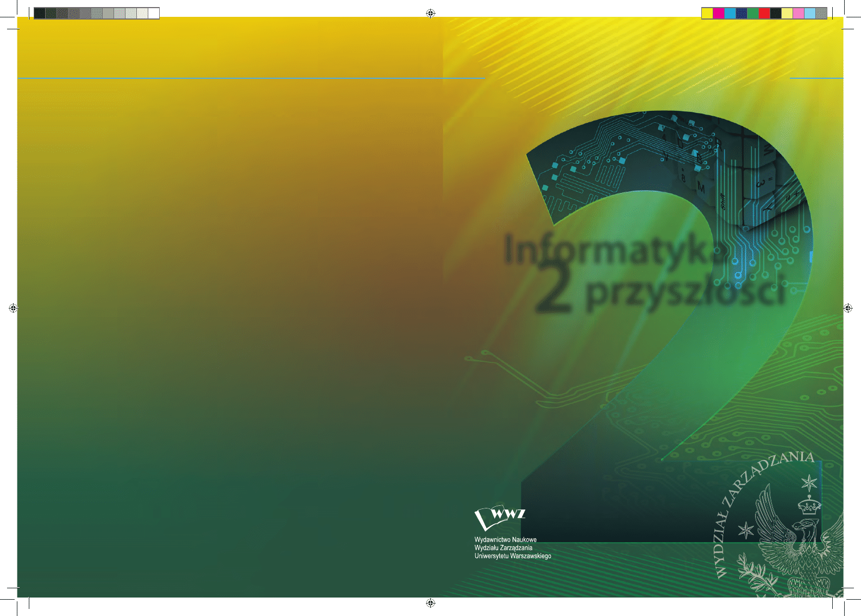The height and width of the screenshot is (616, 861).
Task: Click the left edge registration mark
Action: pos(14,308)
